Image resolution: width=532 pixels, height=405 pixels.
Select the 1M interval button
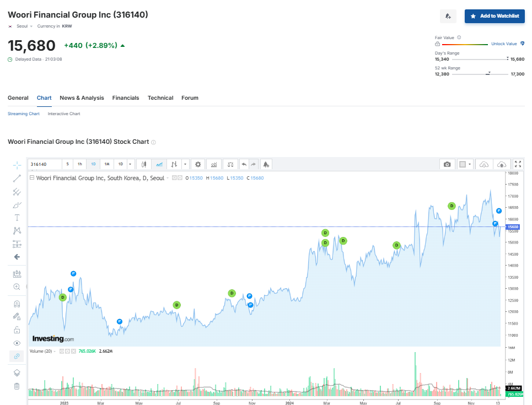pos(107,164)
